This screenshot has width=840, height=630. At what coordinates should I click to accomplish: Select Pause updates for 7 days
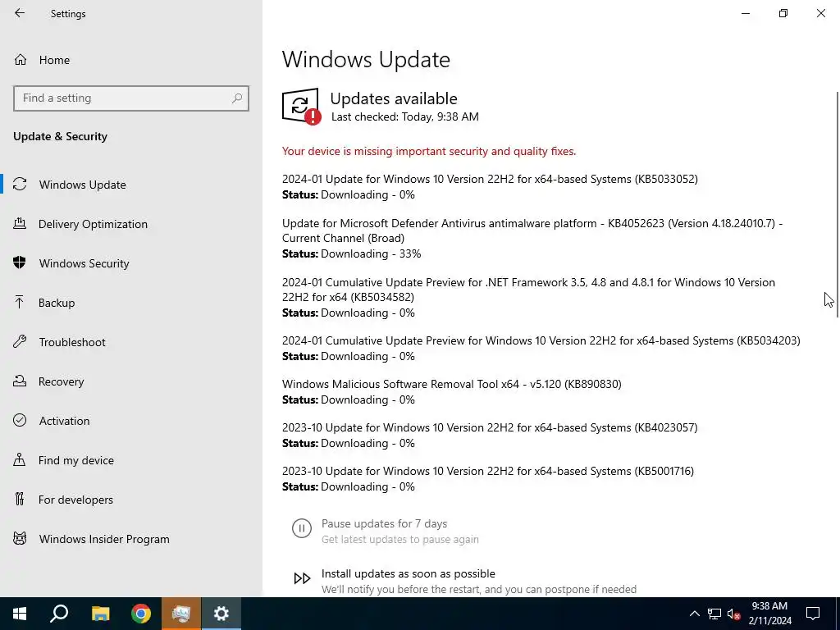point(384,523)
